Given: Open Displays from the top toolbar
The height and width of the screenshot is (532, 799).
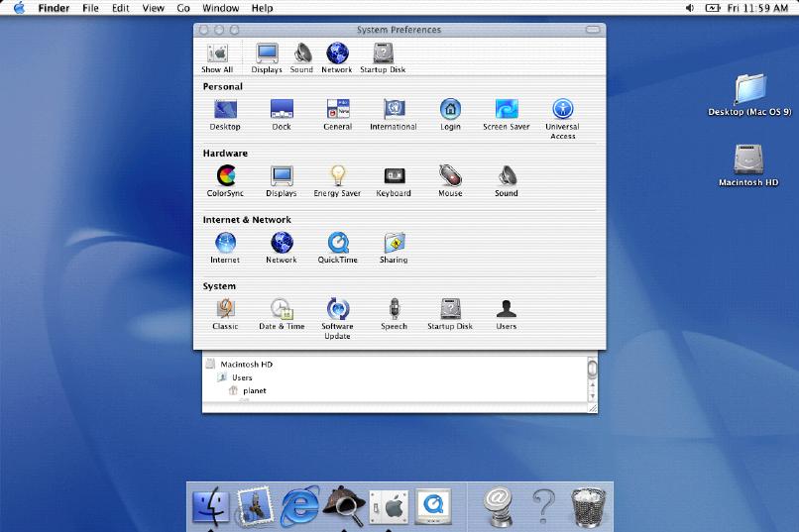Looking at the screenshot, I should click(x=267, y=58).
